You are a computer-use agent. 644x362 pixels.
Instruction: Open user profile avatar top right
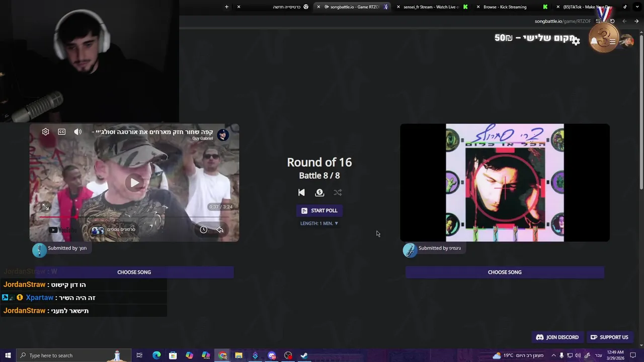(x=627, y=41)
